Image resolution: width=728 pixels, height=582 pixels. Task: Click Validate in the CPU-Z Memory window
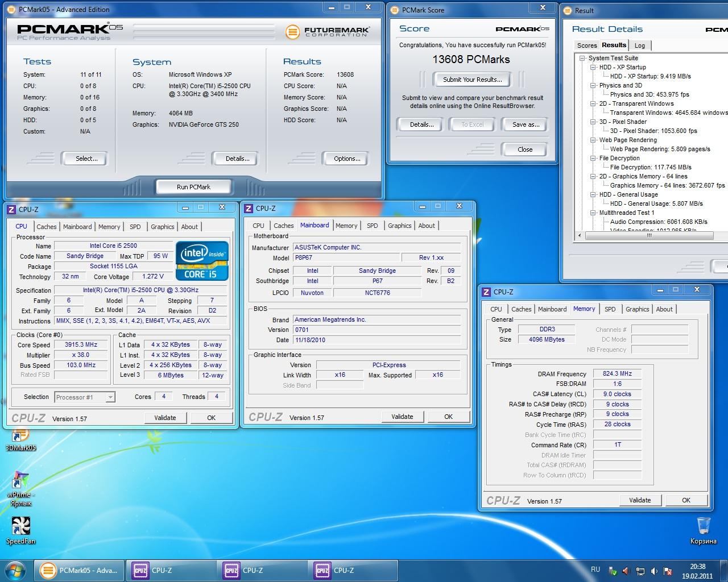(x=640, y=500)
